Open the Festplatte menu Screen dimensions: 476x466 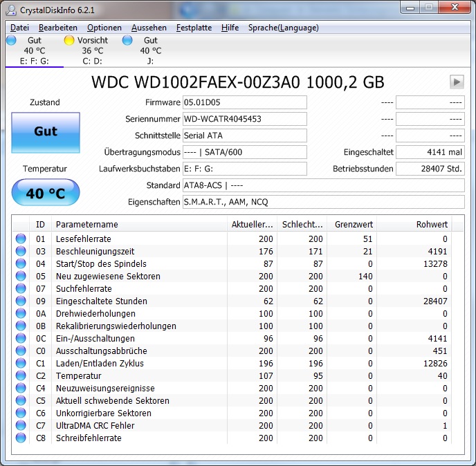pyautogui.click(x=194, y=28)
